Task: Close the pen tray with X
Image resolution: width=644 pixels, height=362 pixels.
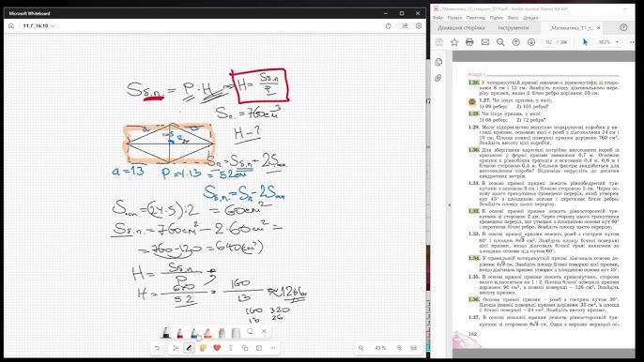Action: tap(264, 331)
